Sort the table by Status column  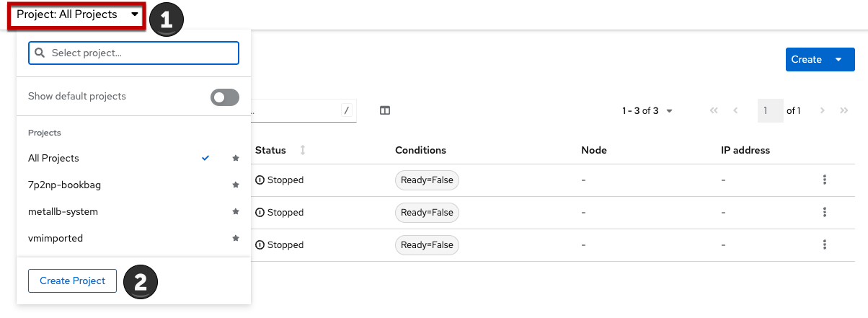303,150
